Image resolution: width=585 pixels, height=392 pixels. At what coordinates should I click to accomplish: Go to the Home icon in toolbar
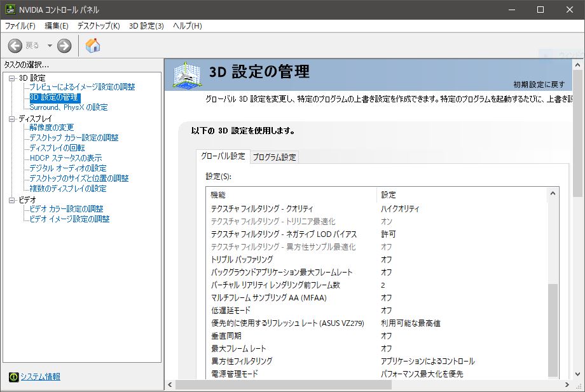tap(93, 46)
